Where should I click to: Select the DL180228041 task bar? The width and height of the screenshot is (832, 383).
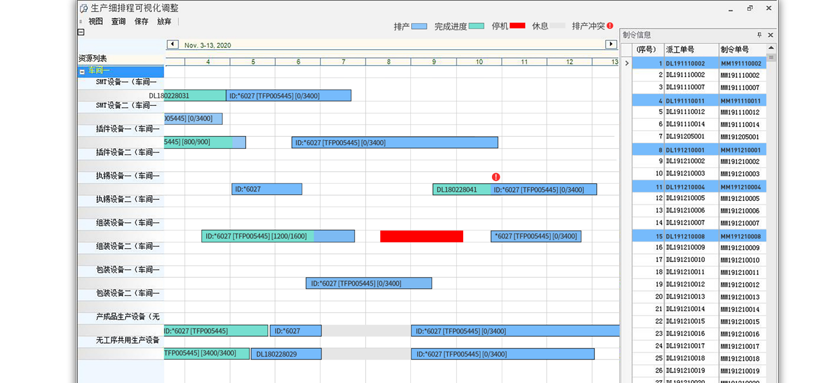point(462,189)
